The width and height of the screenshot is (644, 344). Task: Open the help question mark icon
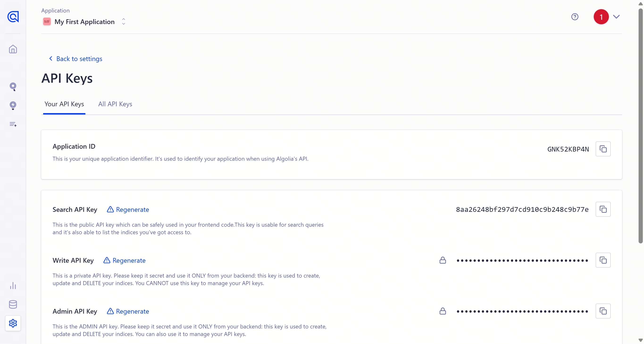(575, 17)
